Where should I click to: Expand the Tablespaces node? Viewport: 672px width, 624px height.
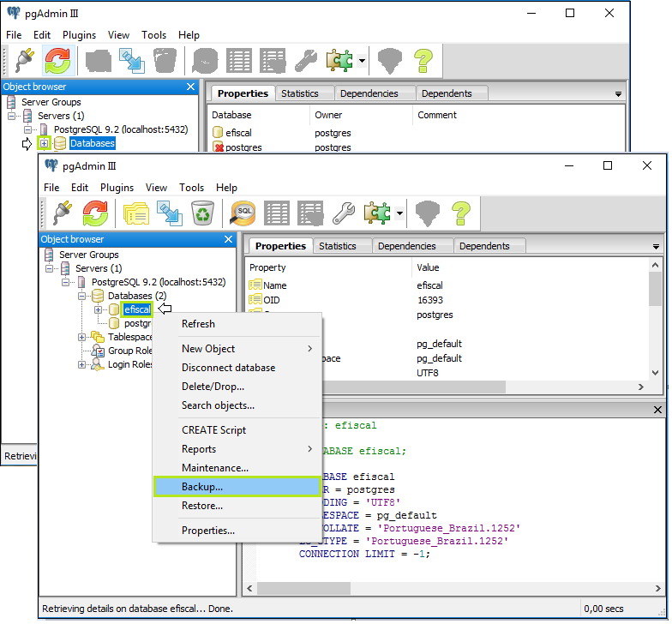pyautogui.click(x=82, y=337)
